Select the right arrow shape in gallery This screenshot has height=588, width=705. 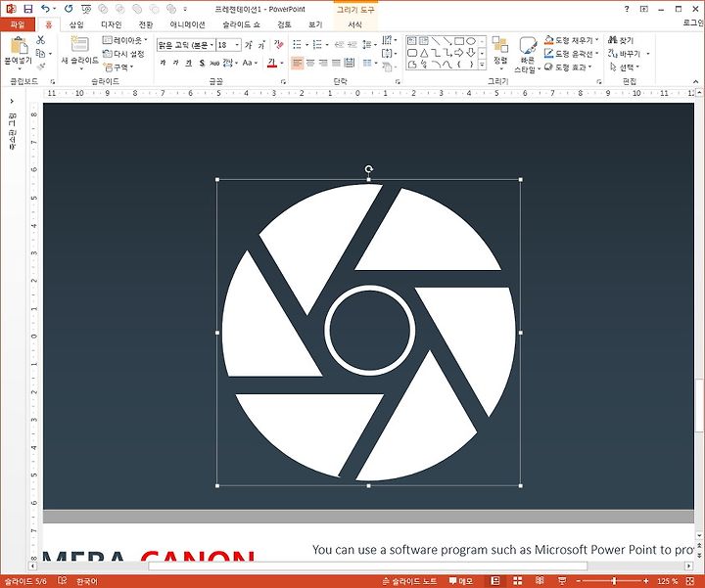click(458, 53)
